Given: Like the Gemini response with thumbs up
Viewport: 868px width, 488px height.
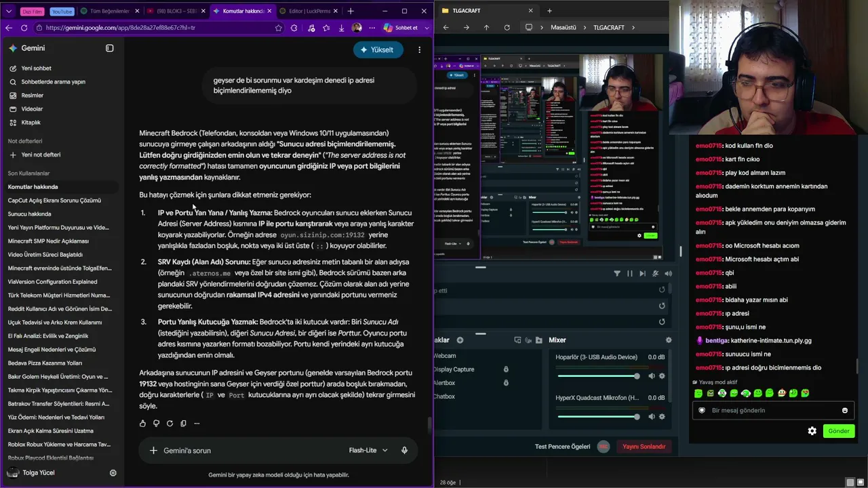Looking at the screenshot, I should point(142,424).
